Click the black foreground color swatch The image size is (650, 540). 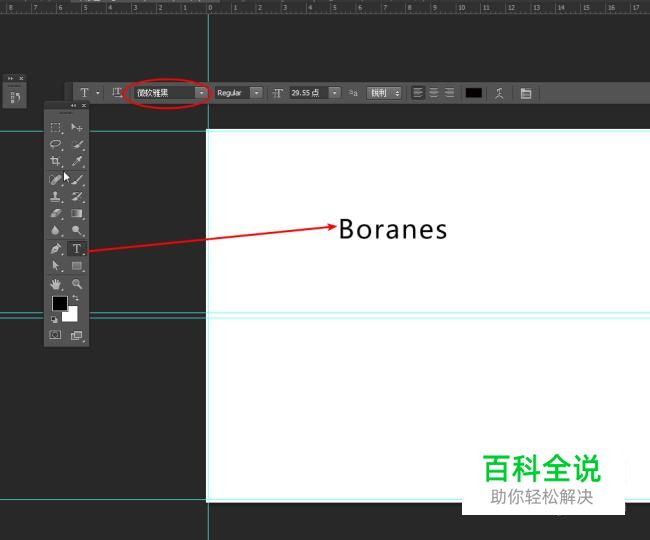click(x=59, y=303)
